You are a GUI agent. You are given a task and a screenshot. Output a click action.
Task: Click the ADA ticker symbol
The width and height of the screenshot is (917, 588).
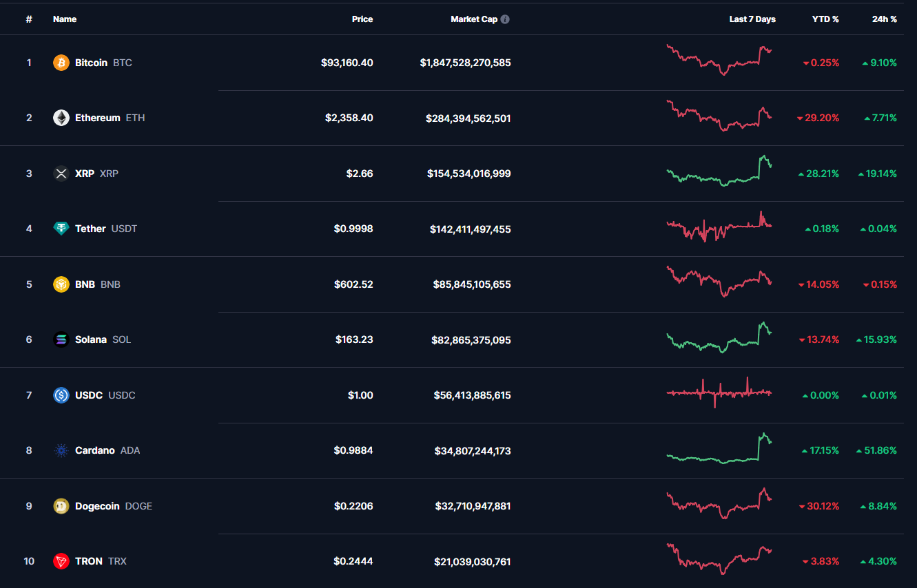pos(130,450)
